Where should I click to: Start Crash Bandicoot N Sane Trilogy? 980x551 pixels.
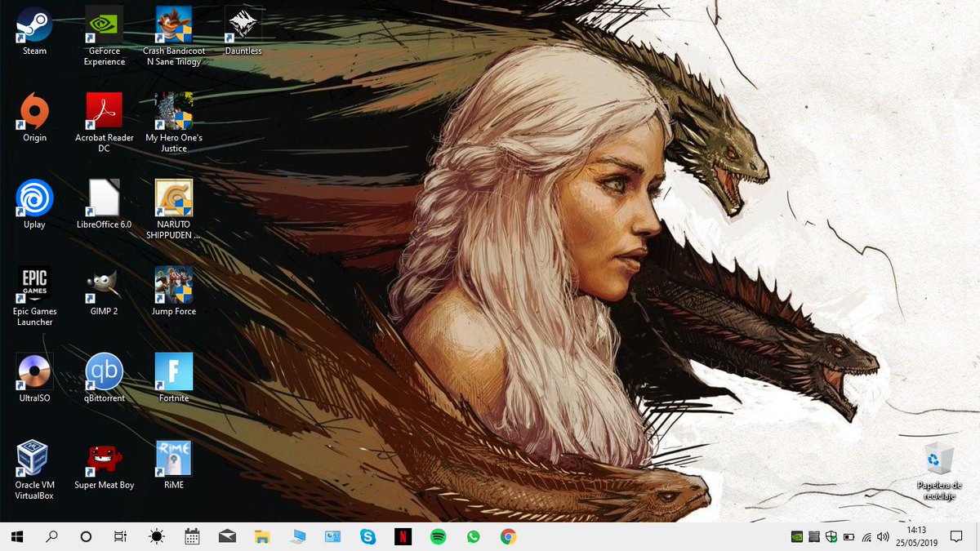(x=172, y=23)
